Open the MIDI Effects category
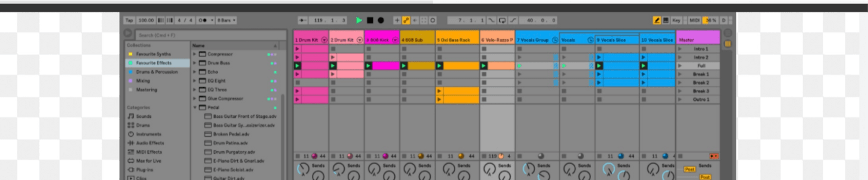868x180 pixels. (x=149, y=152)
